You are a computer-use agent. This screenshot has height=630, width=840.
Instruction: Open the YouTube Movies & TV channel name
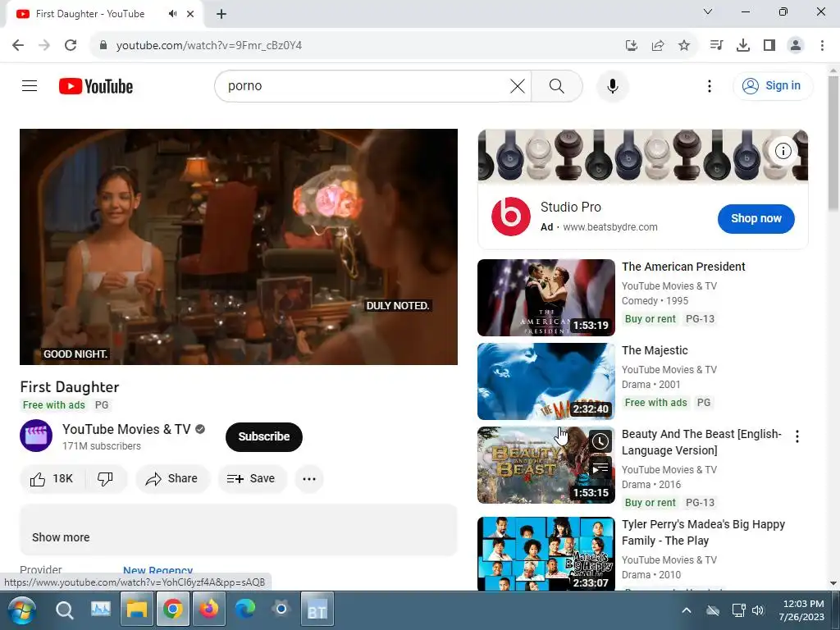pyautogui.click(x=126, y=429)
